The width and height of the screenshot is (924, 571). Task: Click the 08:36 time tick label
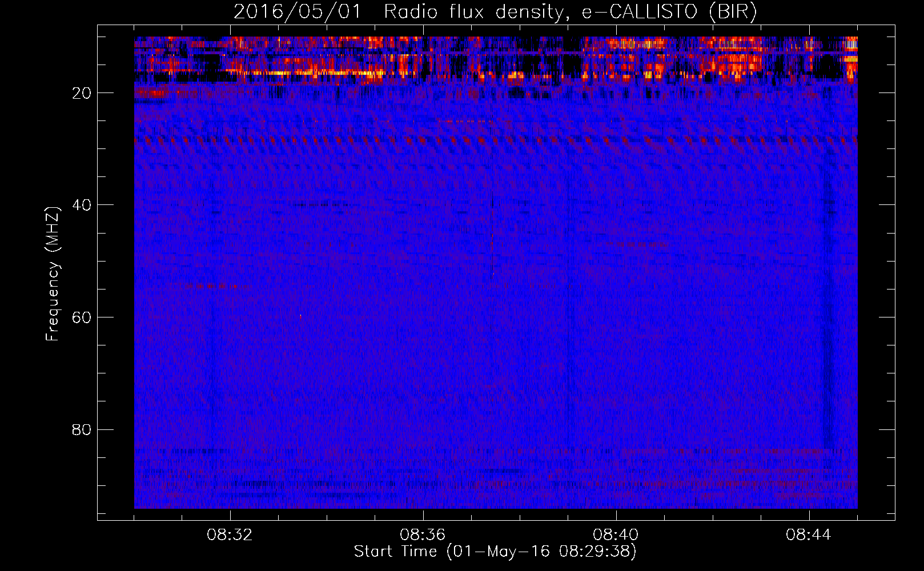[x=423, y=535]
